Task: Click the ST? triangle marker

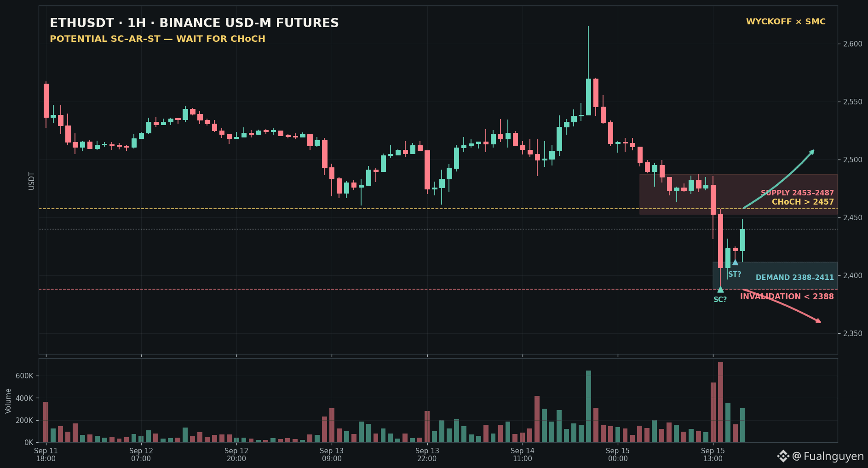Action: click(x=735, y=263)
